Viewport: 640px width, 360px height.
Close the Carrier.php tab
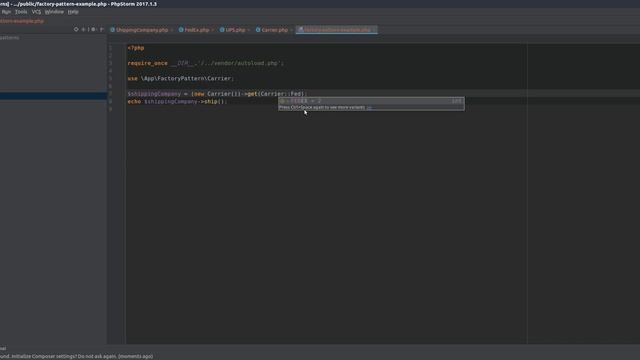coord(291,30)
